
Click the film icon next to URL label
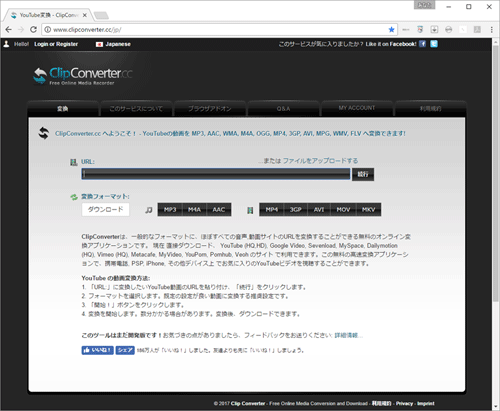click(74, 162)
